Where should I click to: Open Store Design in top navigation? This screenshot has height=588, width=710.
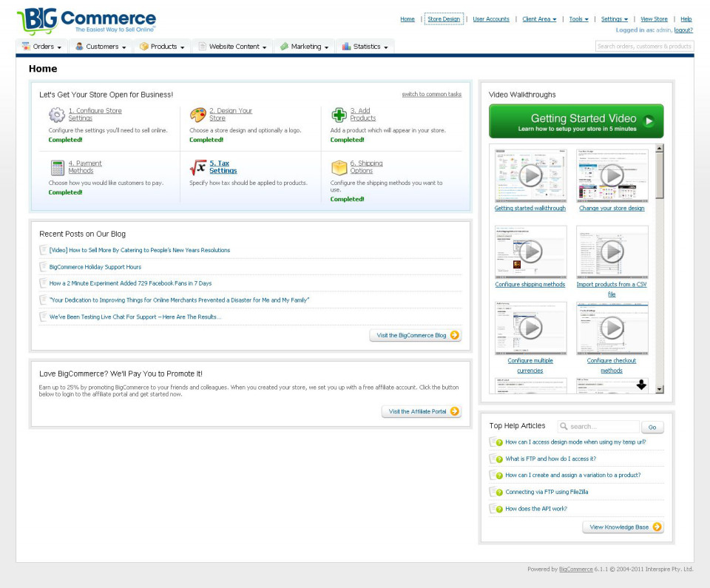tap(444, 19)
